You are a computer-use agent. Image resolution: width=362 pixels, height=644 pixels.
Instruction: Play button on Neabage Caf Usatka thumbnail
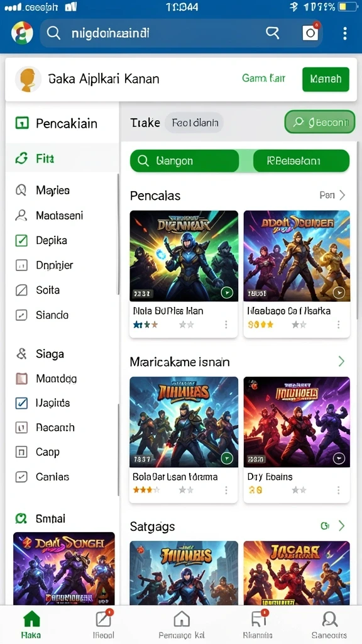pos(339,292)
